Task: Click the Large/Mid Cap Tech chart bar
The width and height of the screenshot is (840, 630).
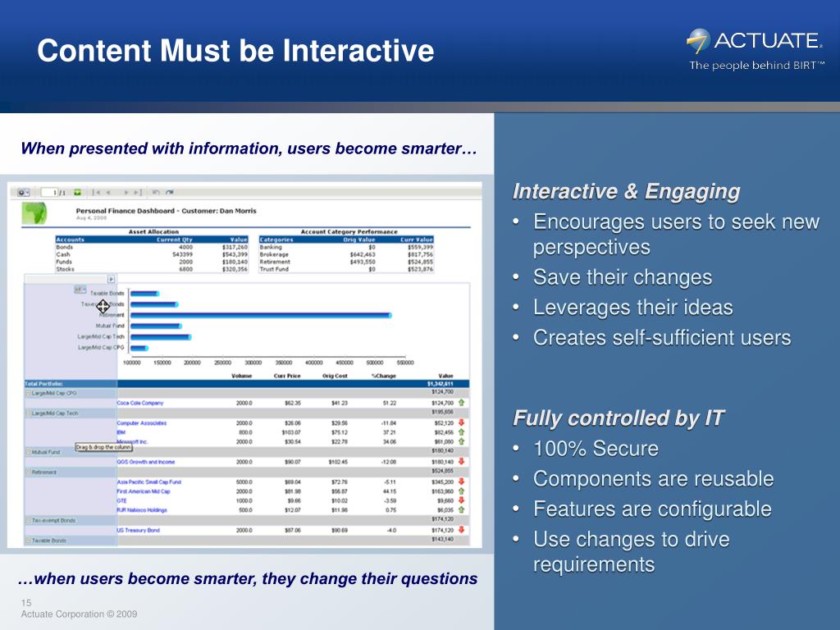Action: coord(161,337)
